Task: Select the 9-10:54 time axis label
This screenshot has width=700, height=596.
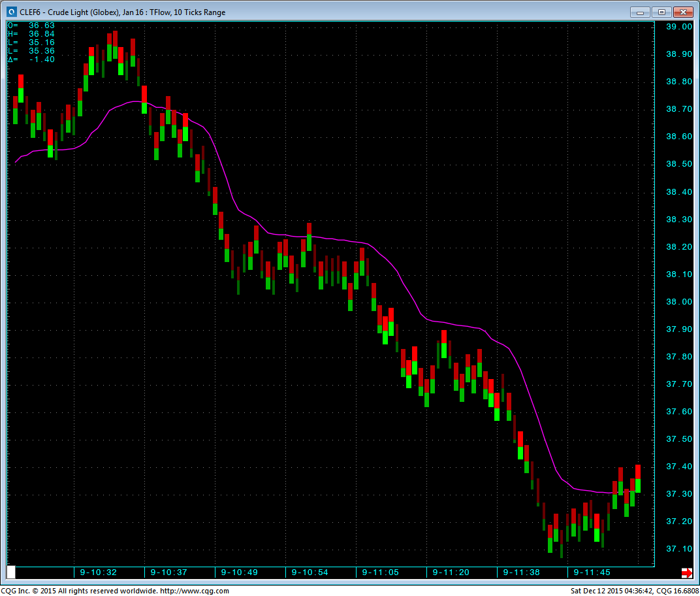Action: (x=310, y=572)
